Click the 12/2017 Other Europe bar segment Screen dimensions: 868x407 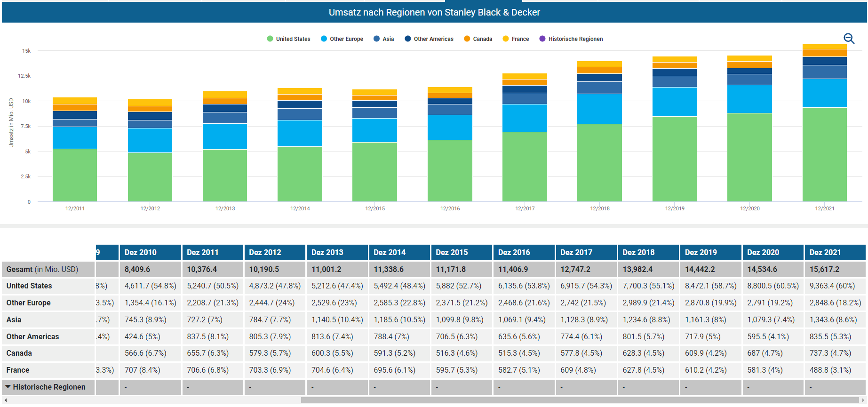pos(525,118)
